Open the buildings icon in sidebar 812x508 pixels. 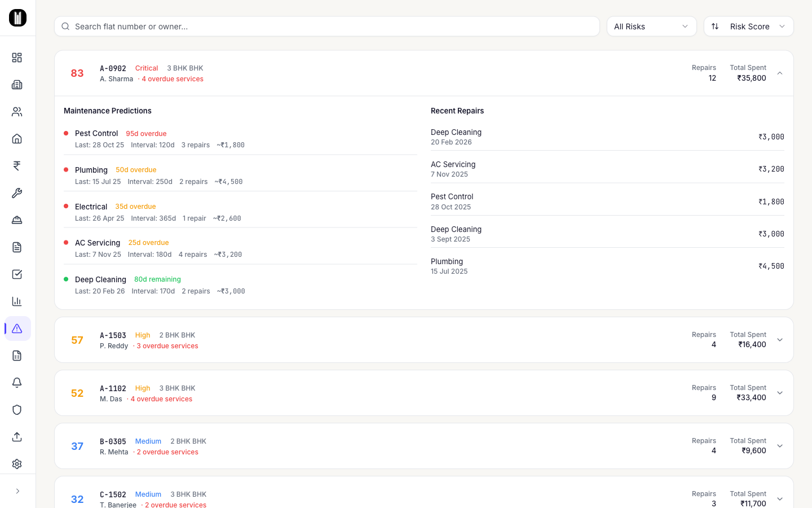(x=17, y=85)
